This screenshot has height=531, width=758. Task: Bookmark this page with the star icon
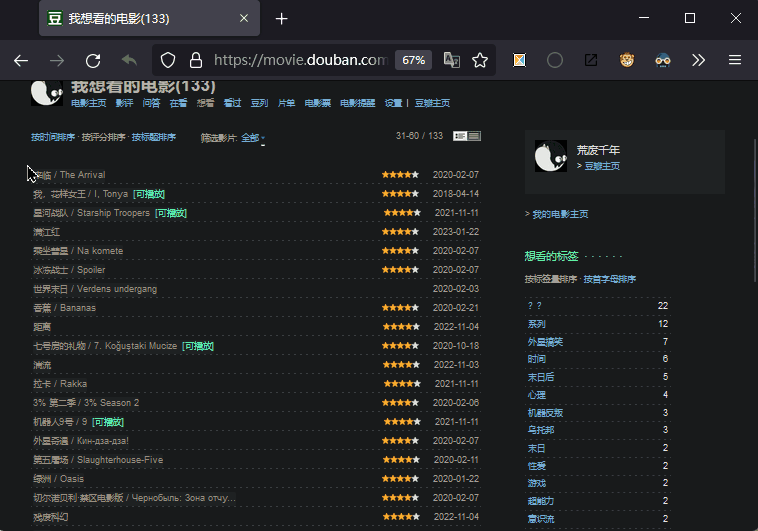(480, 60)
